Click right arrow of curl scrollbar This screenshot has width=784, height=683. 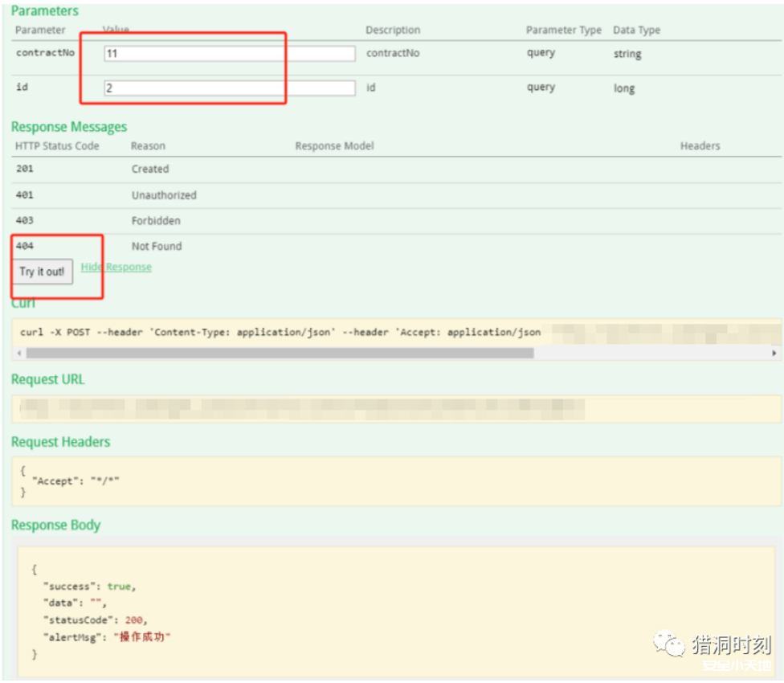[x=774, y=354]
